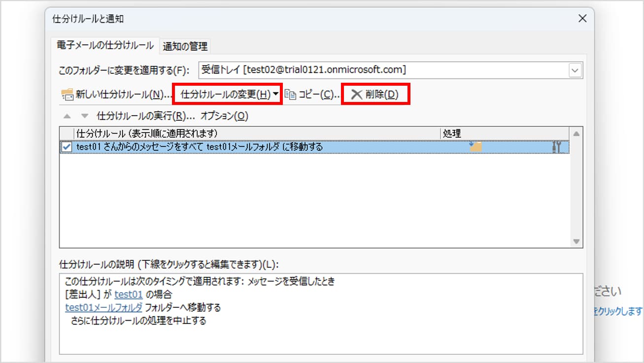
Task: Click the X delete icon beside 削除(D)
Action: click(x=356, y=95)
